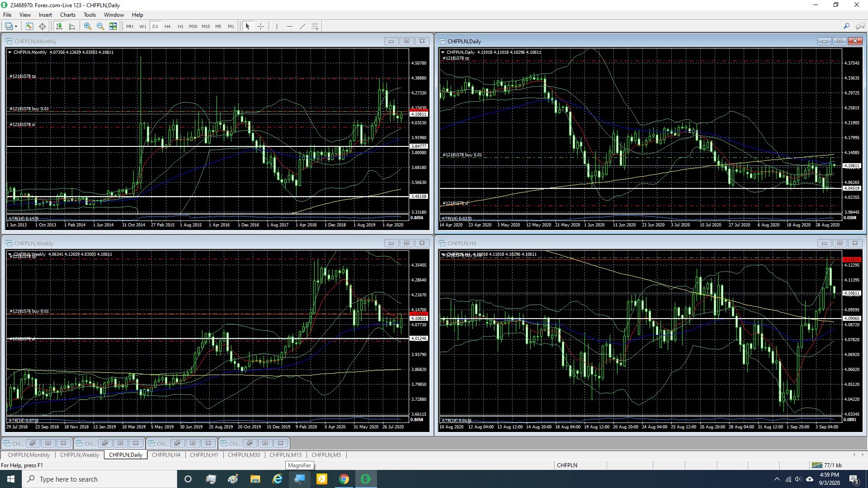Viewport: 868px width, 488px height.
Task: Select the cursor arrow tool
Action: tap(247, 26)
